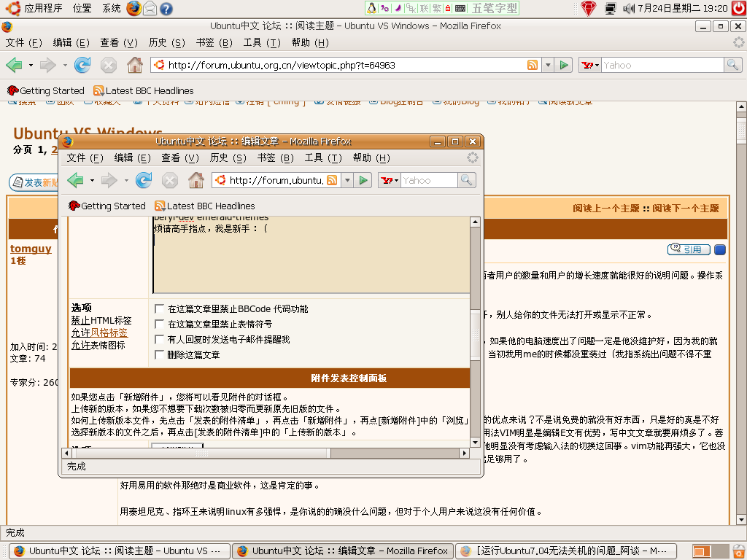The height and width of the screenshot is (560, 747).
Task: Open 帮助 menu in edit-post window
Action: pyautogui.click(x=371, y=158)
